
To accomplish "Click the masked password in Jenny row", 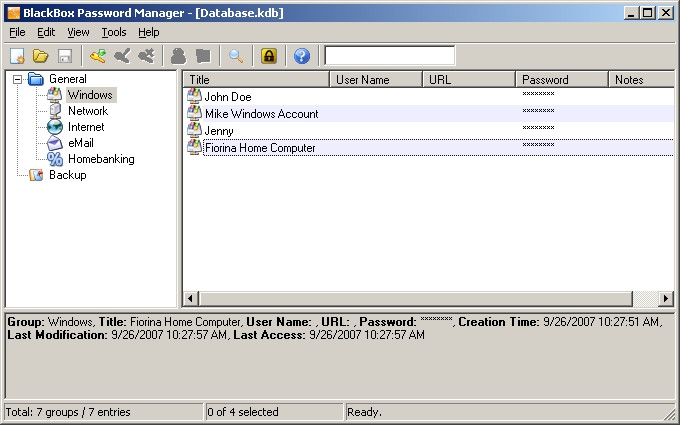I will 538,128.
